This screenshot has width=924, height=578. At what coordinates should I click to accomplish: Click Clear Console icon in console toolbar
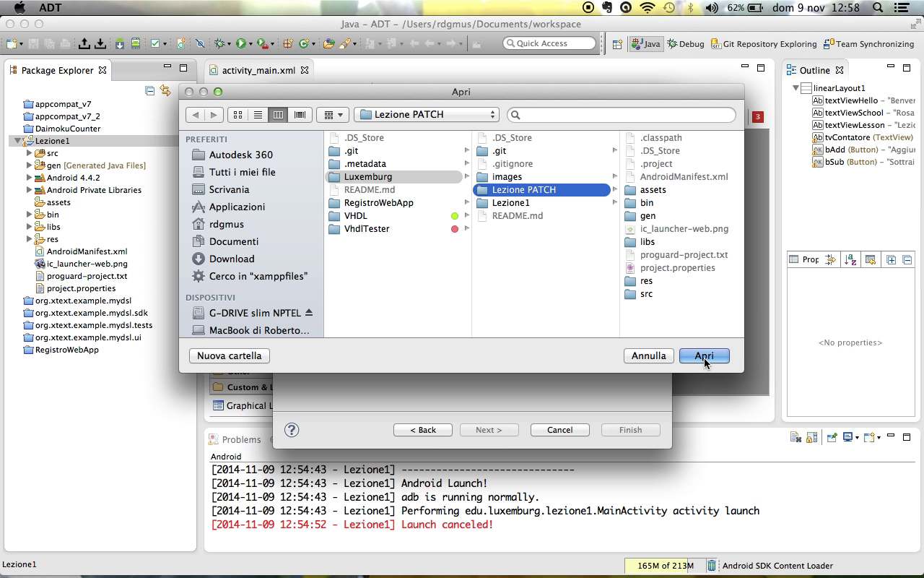point(796,437)
